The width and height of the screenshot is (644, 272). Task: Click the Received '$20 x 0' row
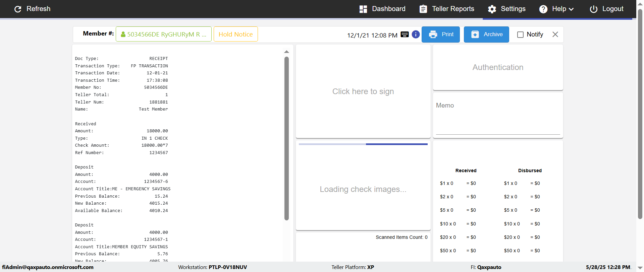(x=458, y=237)
